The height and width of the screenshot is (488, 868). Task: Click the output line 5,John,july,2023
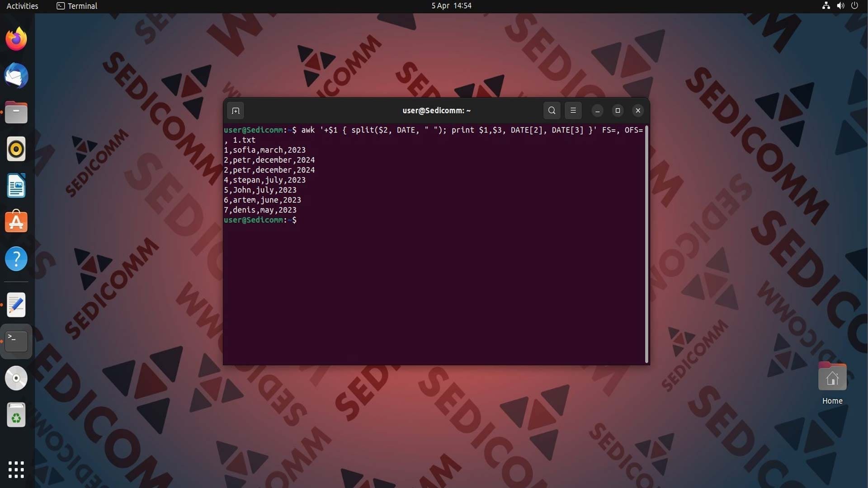[x=260, y=190]
